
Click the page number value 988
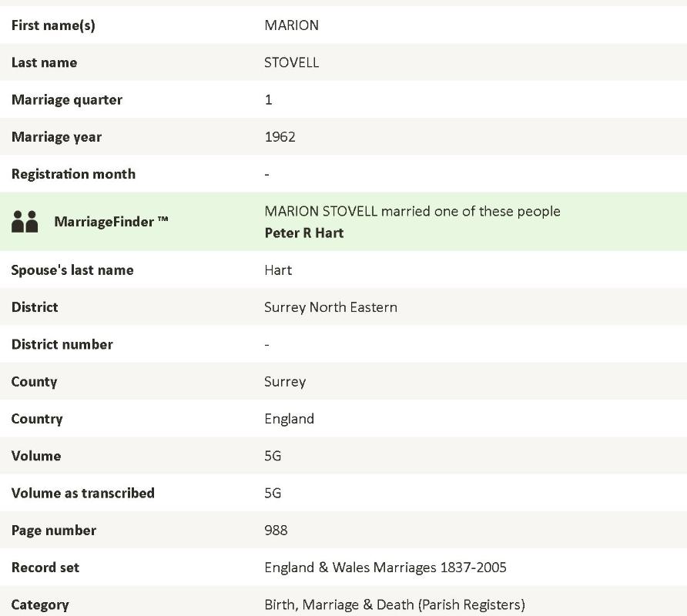(276, 531)
